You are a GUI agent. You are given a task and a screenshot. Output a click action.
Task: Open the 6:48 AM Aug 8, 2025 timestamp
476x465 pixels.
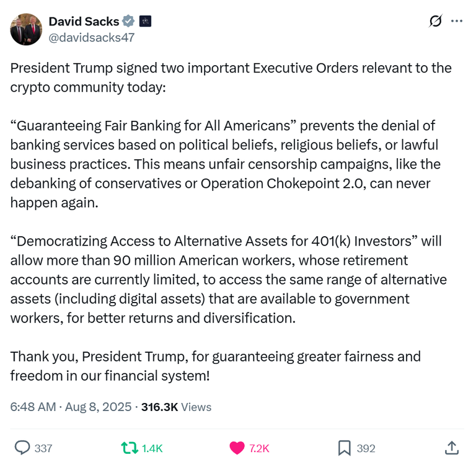[x=71, y=407]
